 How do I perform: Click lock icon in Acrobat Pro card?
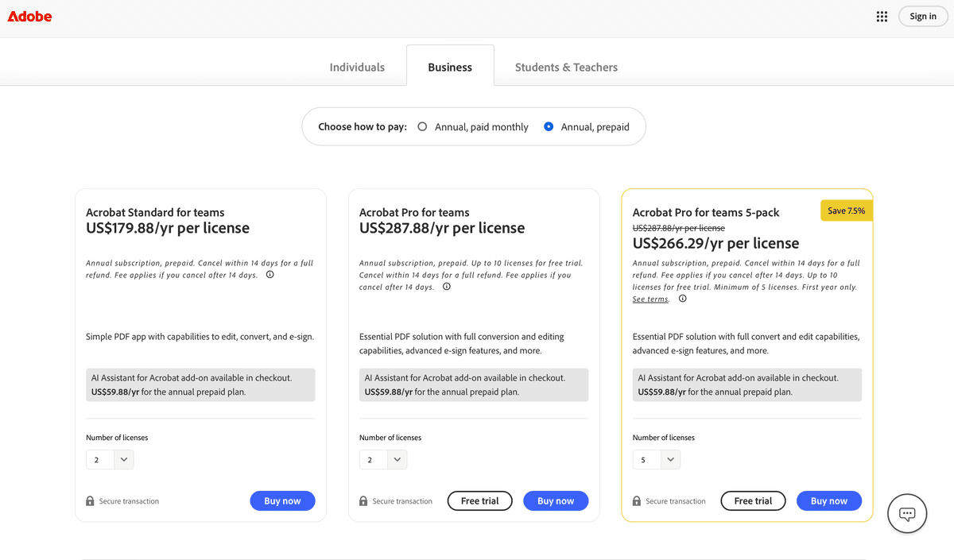[x=363, y=501]
